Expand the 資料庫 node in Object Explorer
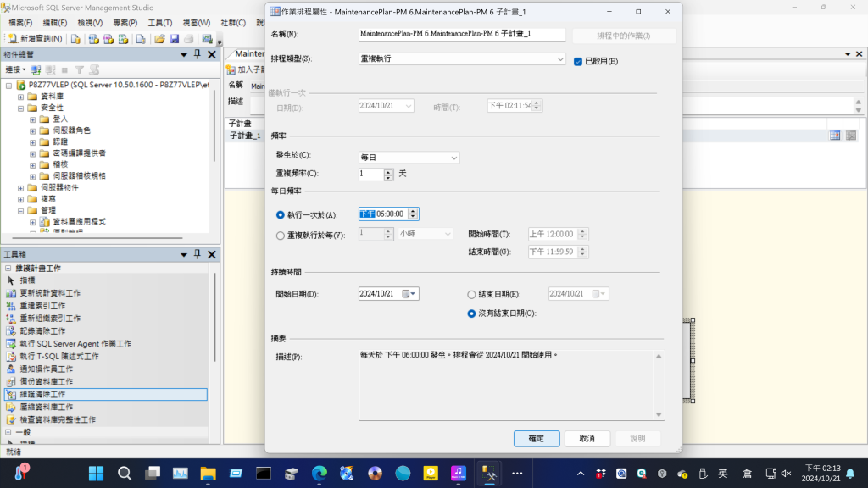The height and width of the screenshot is (488, 868). [21, 97]
